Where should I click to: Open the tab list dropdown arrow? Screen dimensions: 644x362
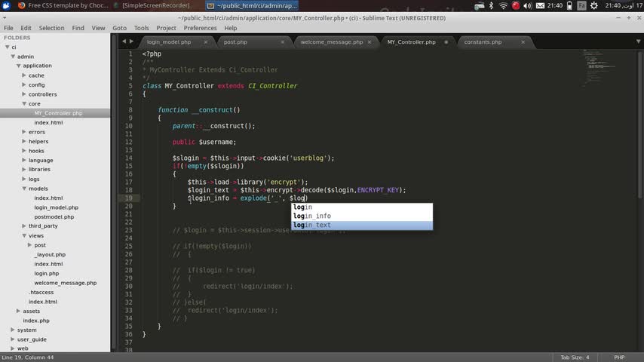click(638, 41)
